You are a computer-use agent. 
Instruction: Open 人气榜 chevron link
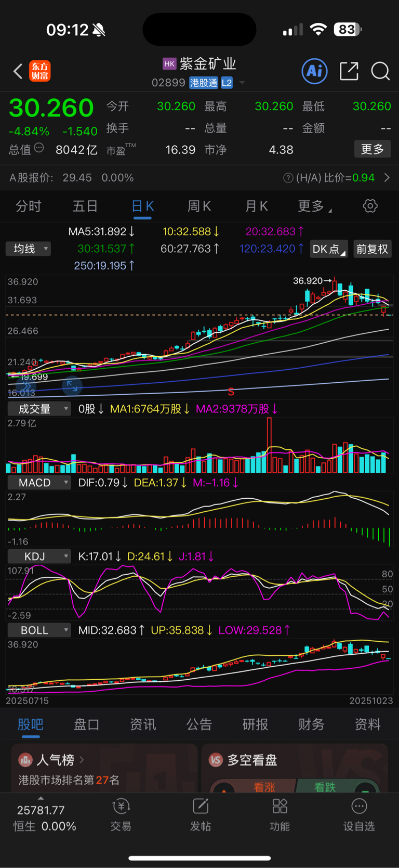[x=82, y=760]
